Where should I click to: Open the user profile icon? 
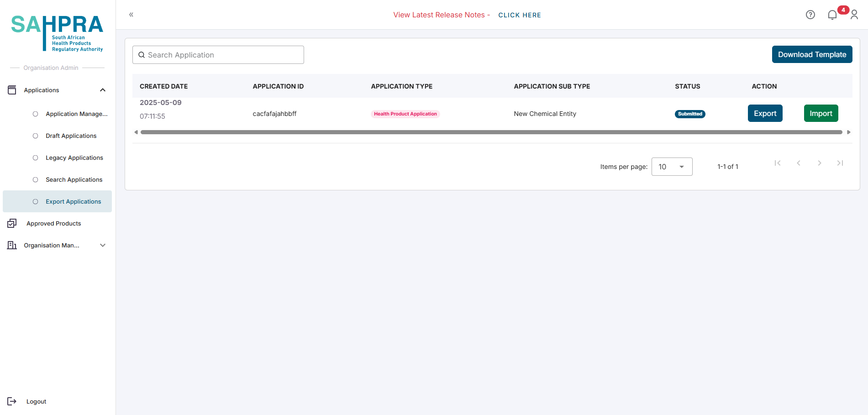pyautogui.click(x=854, y=15)
